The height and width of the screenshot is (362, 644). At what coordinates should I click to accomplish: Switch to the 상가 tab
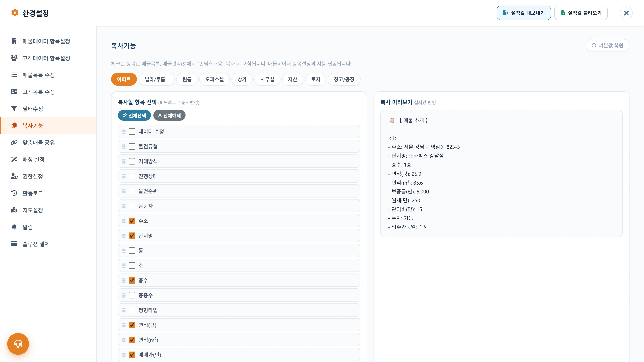pyautogui.click(x=242, y=79)
